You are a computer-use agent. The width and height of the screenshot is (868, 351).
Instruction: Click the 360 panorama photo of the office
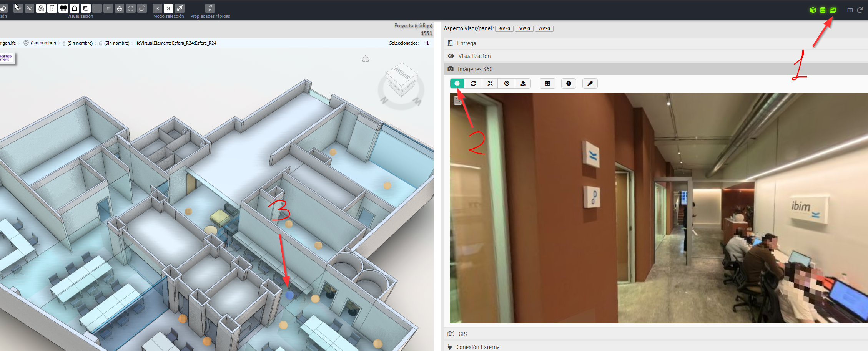click(658, 207)
